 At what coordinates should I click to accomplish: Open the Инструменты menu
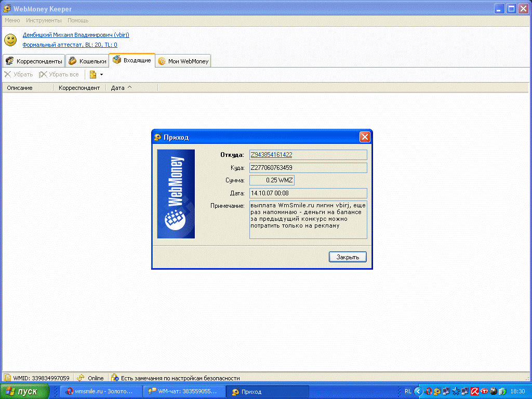[44, 20]
